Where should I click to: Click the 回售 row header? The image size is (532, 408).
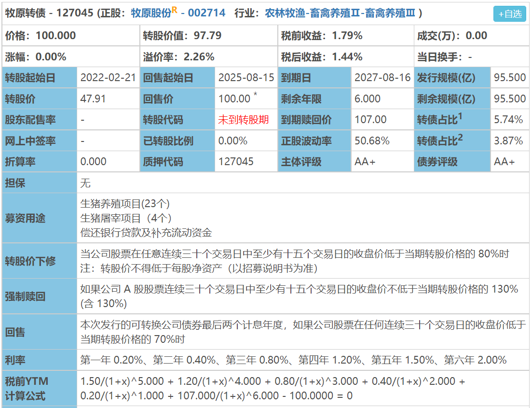tap(40, 332)
